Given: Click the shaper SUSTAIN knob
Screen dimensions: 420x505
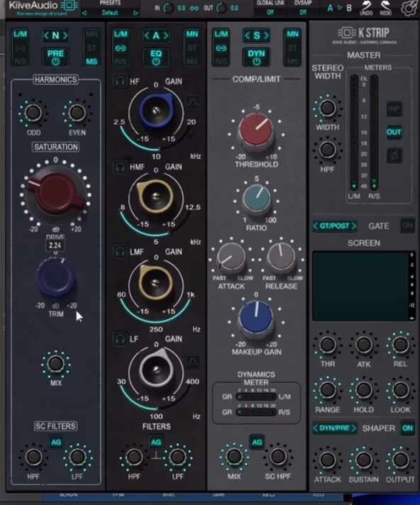Looking at the screenshot, I should coord(364,460).
